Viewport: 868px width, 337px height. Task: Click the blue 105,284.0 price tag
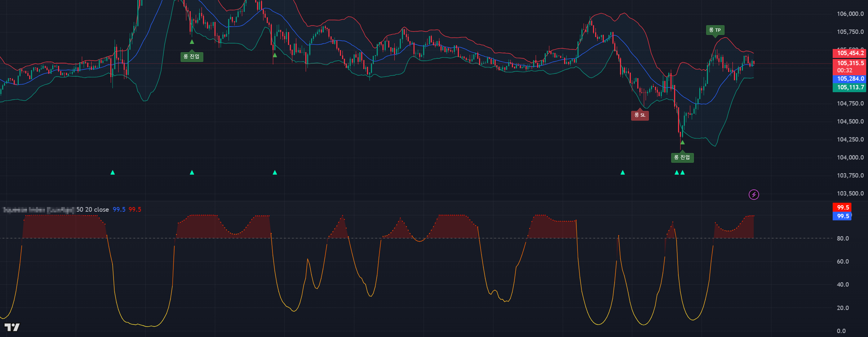click(849, 79)
